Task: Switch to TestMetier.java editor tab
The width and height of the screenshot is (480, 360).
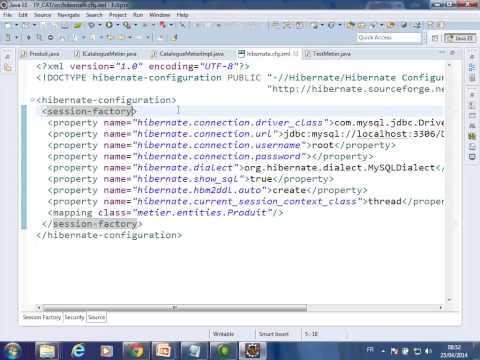Action: [328, 54]
